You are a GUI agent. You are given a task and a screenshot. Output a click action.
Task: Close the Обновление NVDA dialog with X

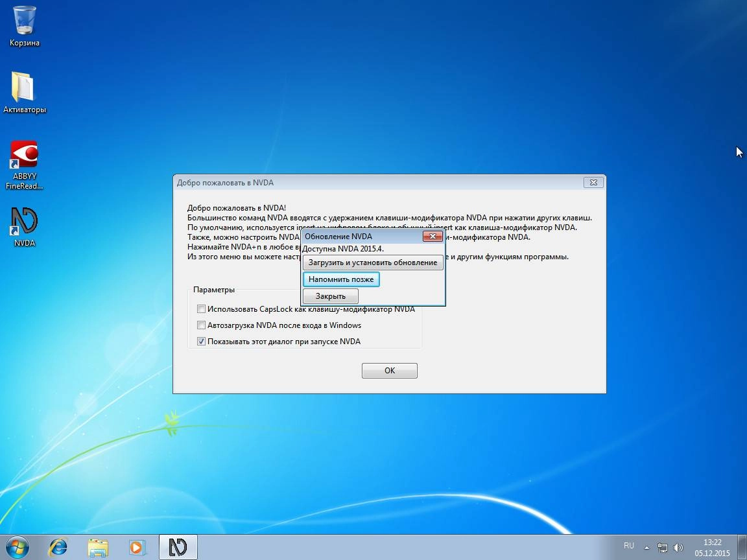pyautogui.click(x=432, y=236)
